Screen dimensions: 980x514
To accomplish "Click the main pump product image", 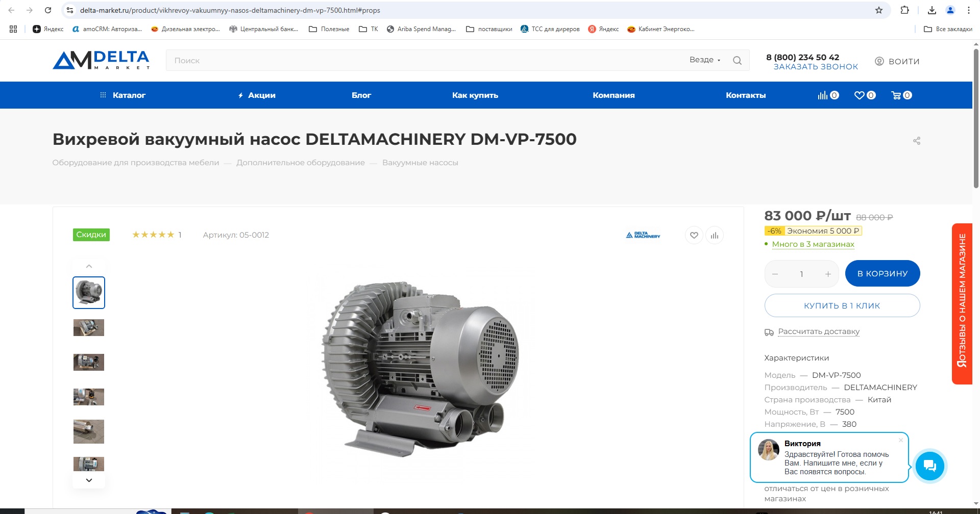I will 420,370.
